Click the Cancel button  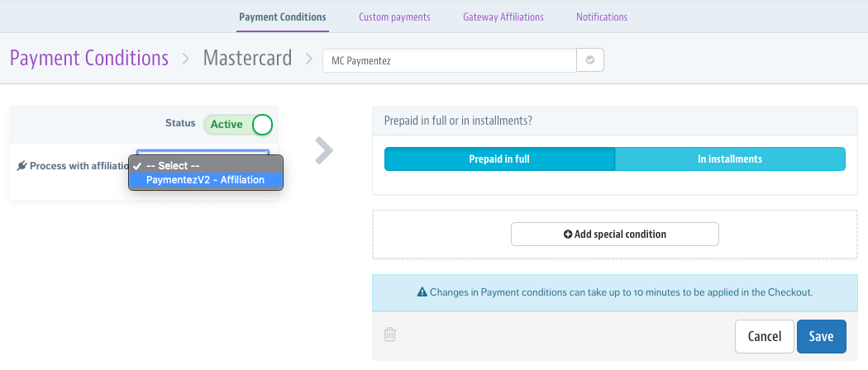pos(765,336)
